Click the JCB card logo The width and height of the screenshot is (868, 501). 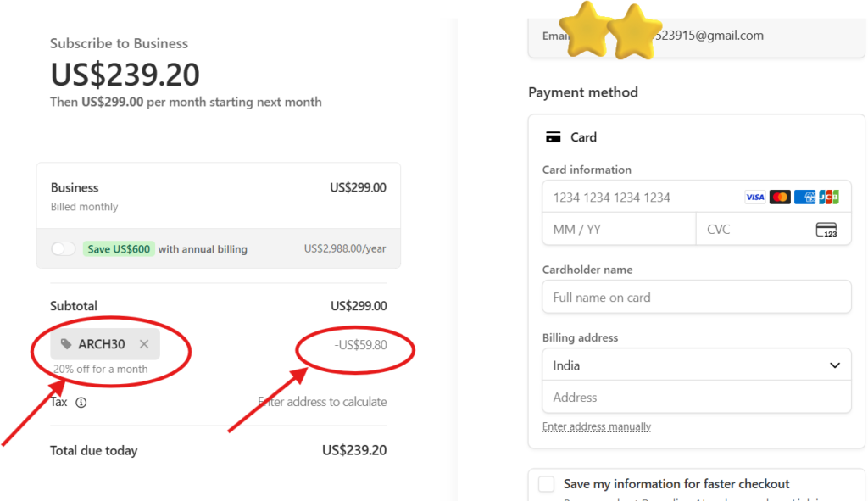pyautogui.click(x=829, y=198)
